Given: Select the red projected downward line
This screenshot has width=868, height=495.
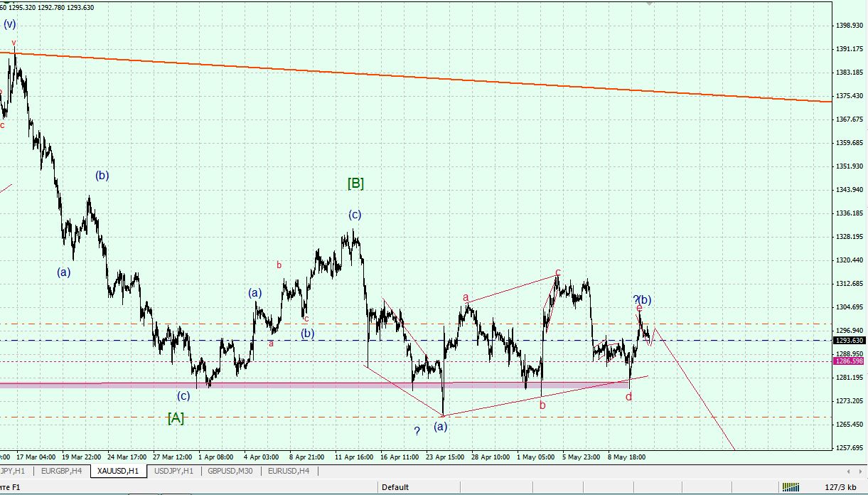Looking at the screenshot, I should coord(694,388).
